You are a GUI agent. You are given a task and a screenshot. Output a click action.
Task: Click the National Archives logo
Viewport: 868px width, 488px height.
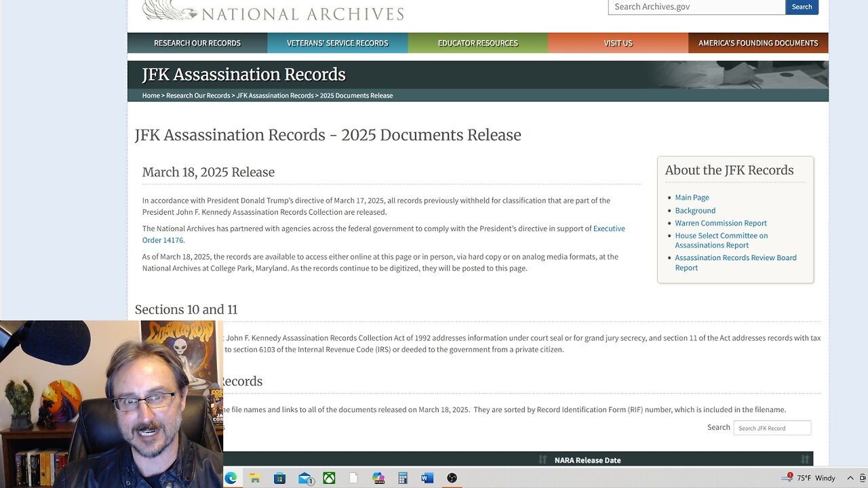(273, 12)
